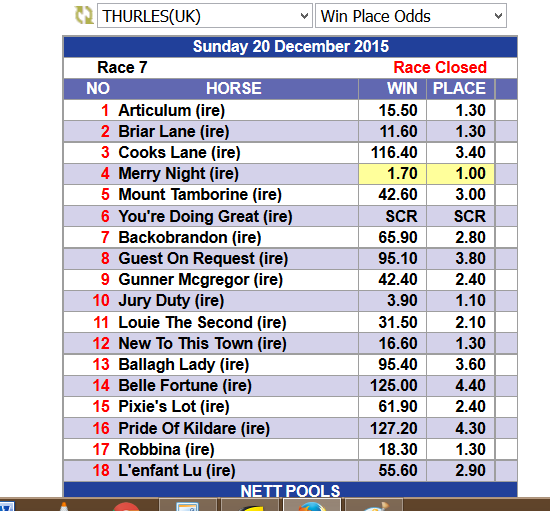Click the highlighted 1.00 place odds
Viewport: 550px width, 511px height.
click(x=461, y=174)
